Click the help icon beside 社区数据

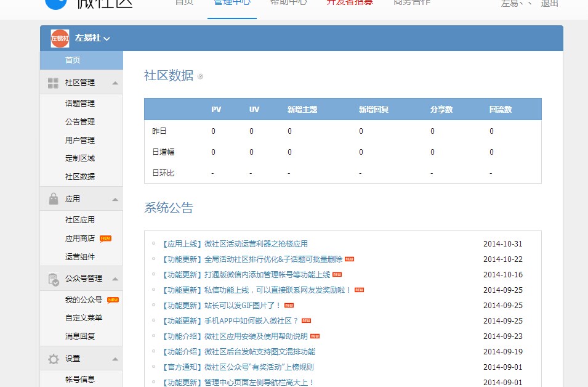(x=200, y=76)
